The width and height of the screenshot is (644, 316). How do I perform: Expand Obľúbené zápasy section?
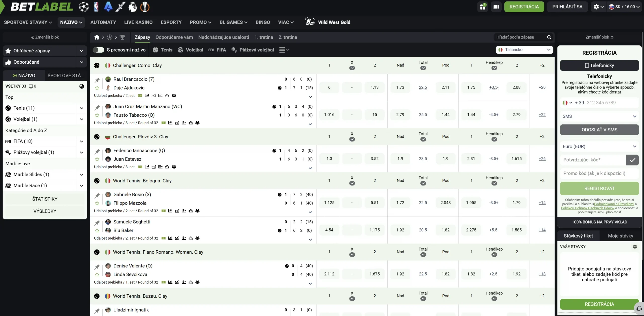(82, 51)
